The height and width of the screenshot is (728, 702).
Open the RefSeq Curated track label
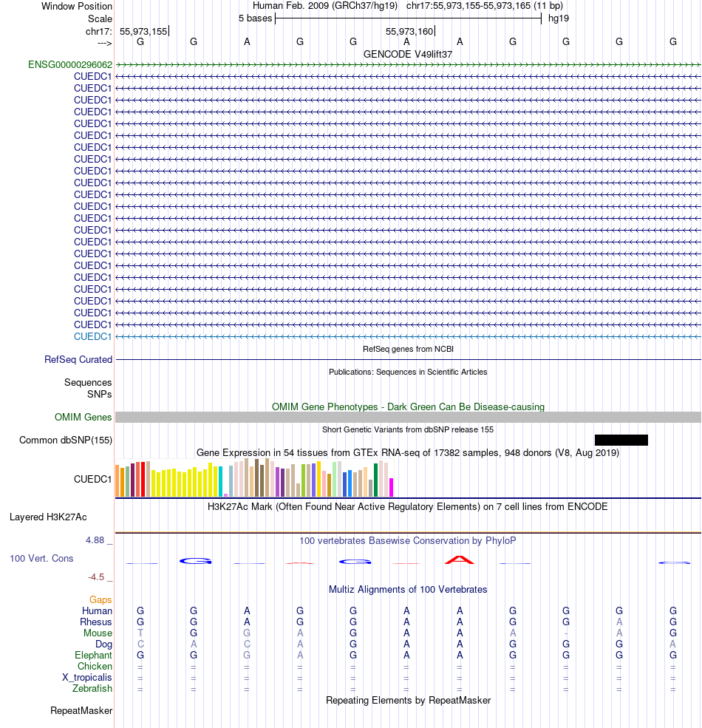pos(78,359)
